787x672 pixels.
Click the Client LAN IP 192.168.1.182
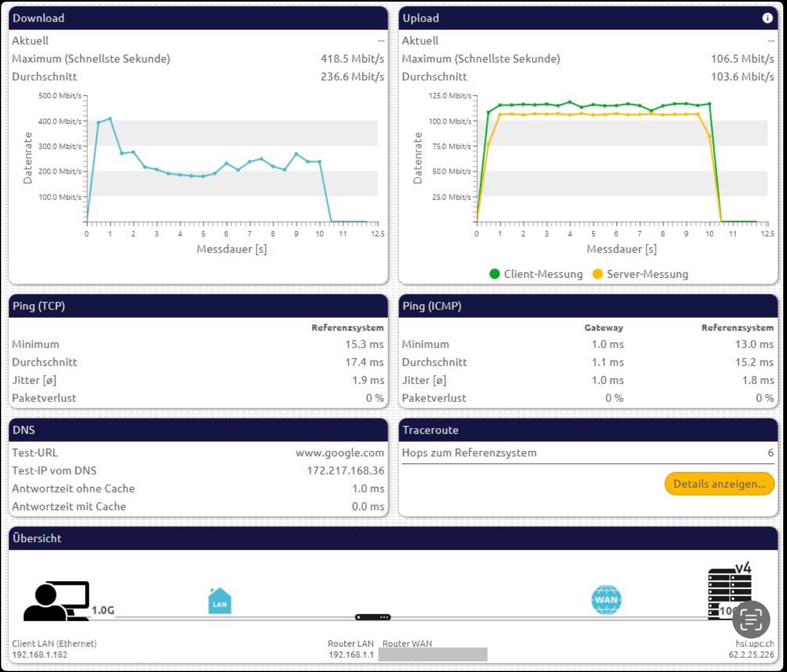[x=40, y=655]
